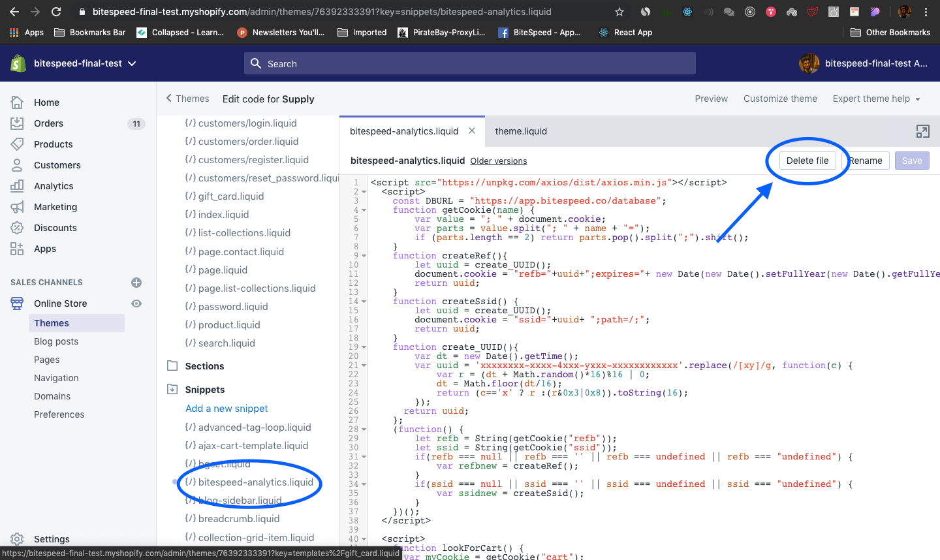The image size is (940, 560).
Task: Open breadcrumb.liquid snippet
Action: (239, 519)
